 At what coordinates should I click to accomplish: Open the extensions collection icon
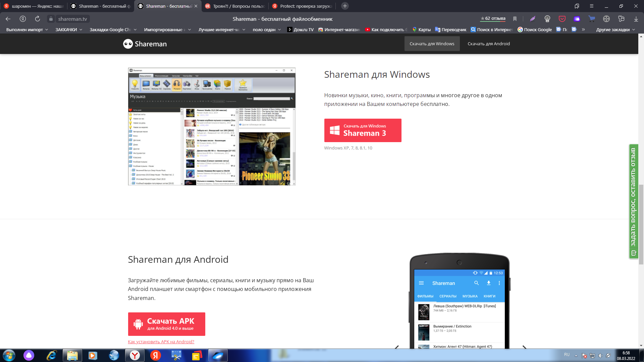pos(621,19)
